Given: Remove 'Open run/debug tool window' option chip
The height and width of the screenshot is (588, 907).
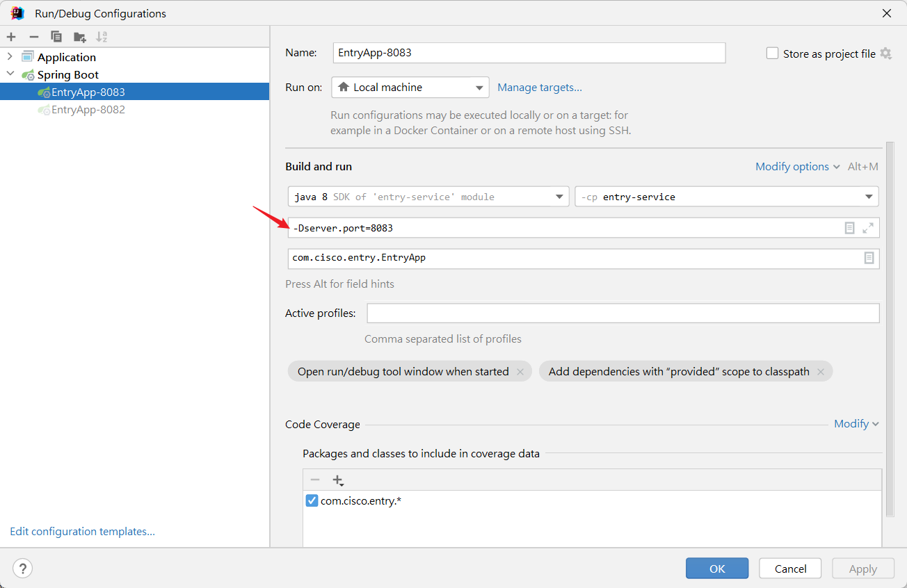Looking at the screenshot, I should coord(520,372).
